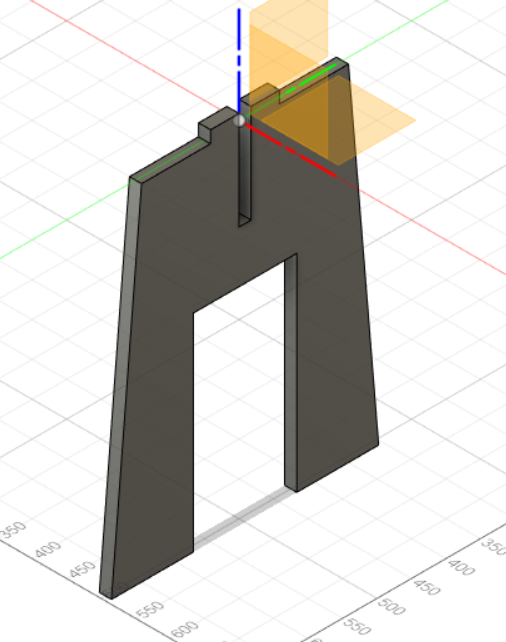
Task: Click the bottom face of the narrow slot
Action: tap(244, 220)
